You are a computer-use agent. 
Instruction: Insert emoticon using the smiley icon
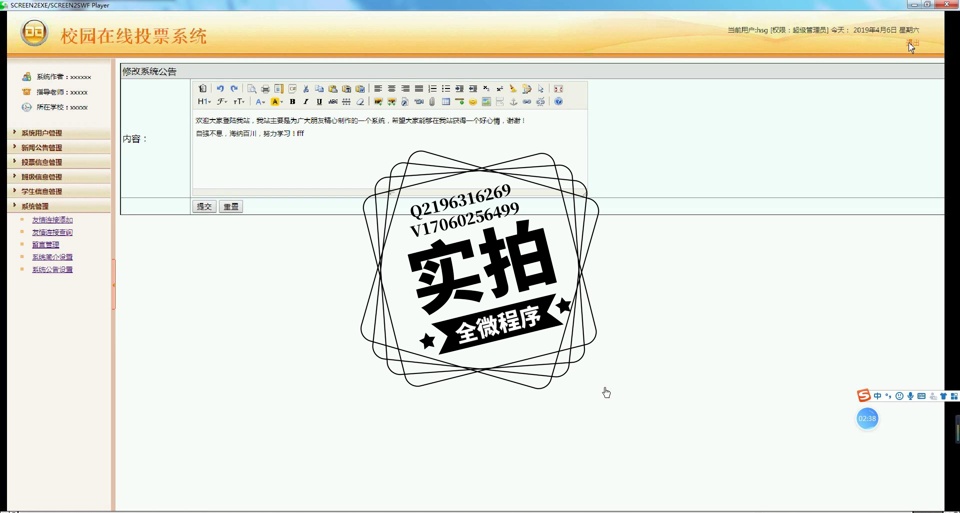pos(472,102)
